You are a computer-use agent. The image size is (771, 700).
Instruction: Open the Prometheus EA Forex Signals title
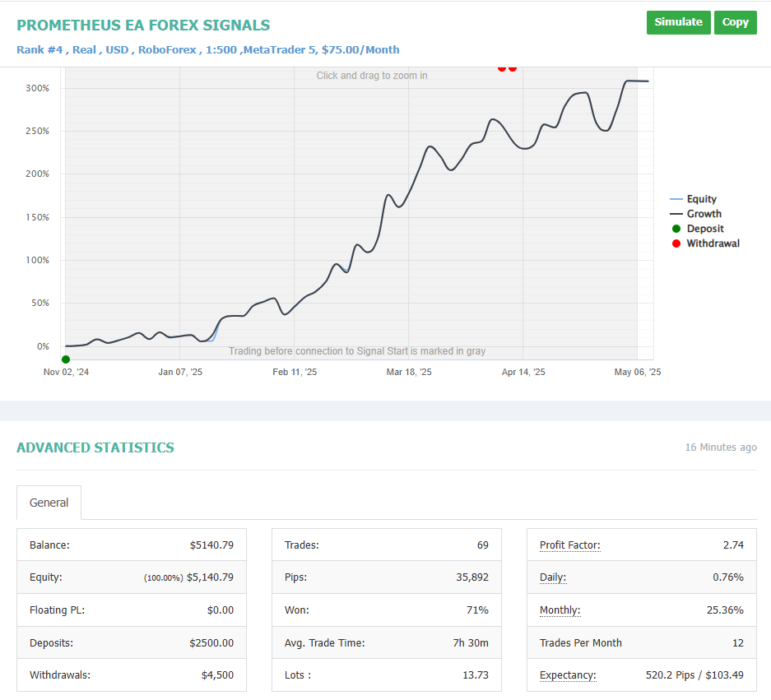pos(143,25)
